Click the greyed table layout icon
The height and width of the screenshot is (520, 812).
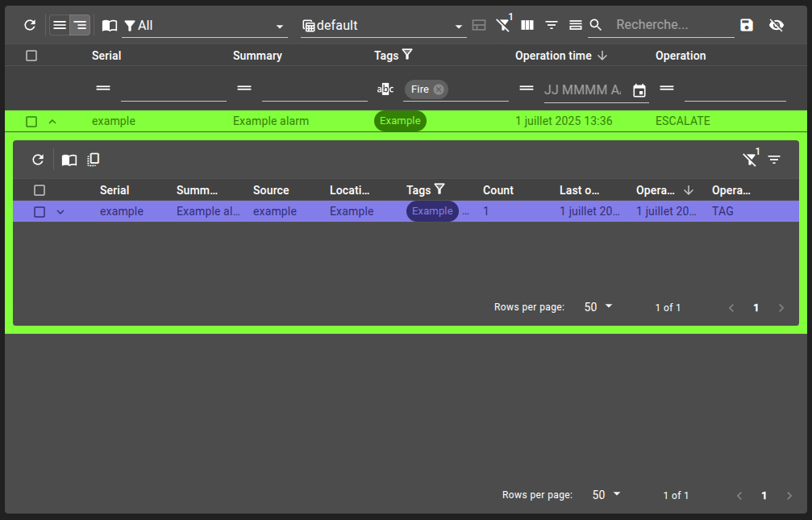coord(479,25)
